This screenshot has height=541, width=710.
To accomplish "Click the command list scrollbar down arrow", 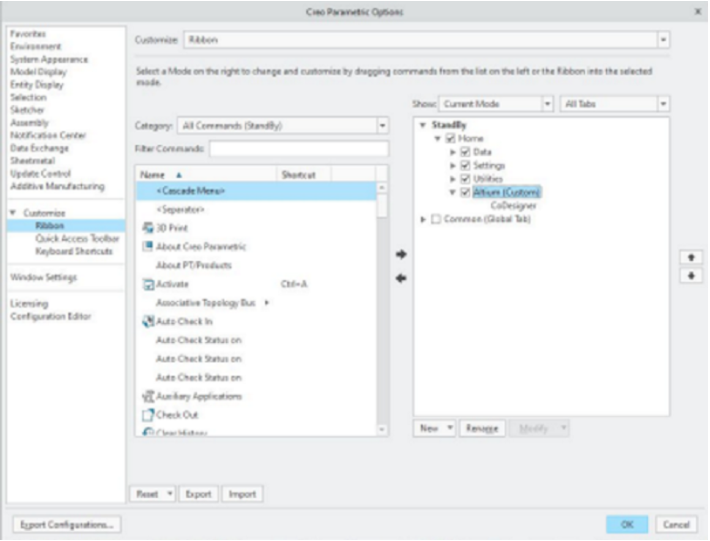I will [382, 430].
